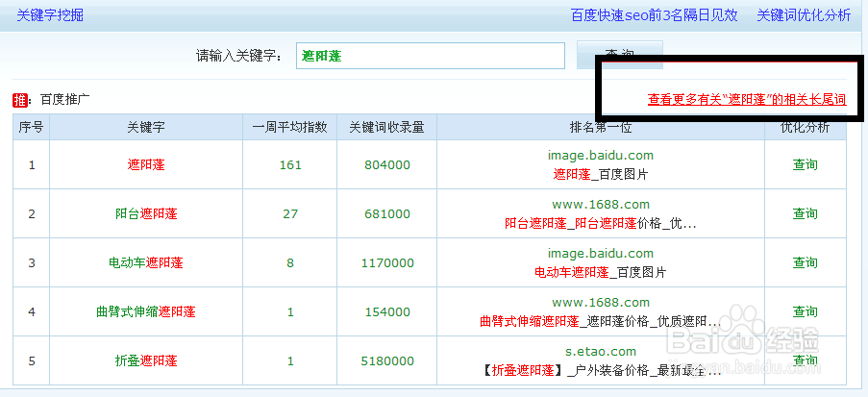Focus the keyword input containing 遮阳蓬

pyautogui.click(x=430, y=56)
